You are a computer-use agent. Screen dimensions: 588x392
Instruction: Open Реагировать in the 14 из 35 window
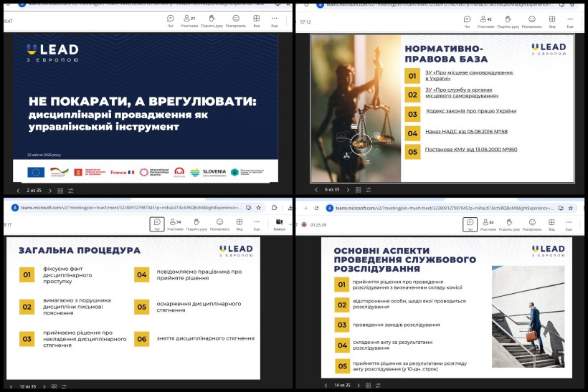(532, 224)
